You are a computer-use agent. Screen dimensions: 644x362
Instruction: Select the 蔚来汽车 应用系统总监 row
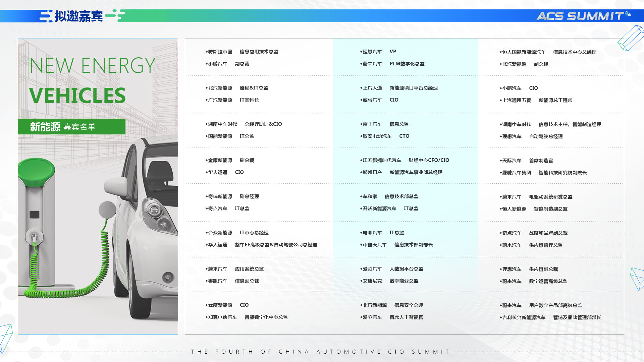click(235, 269)
